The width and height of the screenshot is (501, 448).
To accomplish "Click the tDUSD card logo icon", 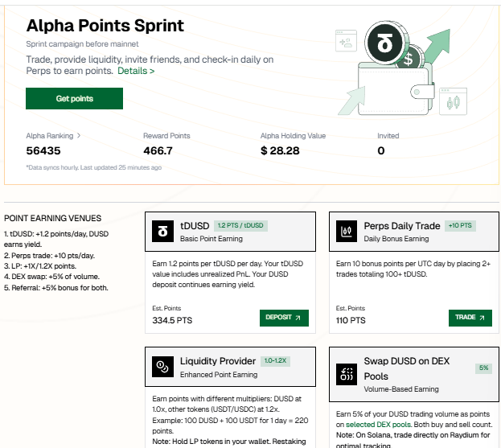I will [162, 231].
